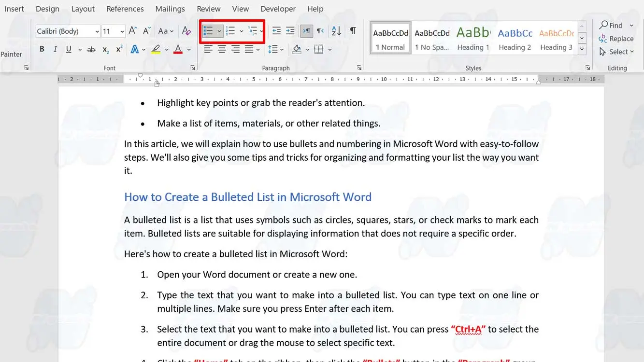
Task: Open the References tab
Action: pyautogui.click(x=125, y=9)
